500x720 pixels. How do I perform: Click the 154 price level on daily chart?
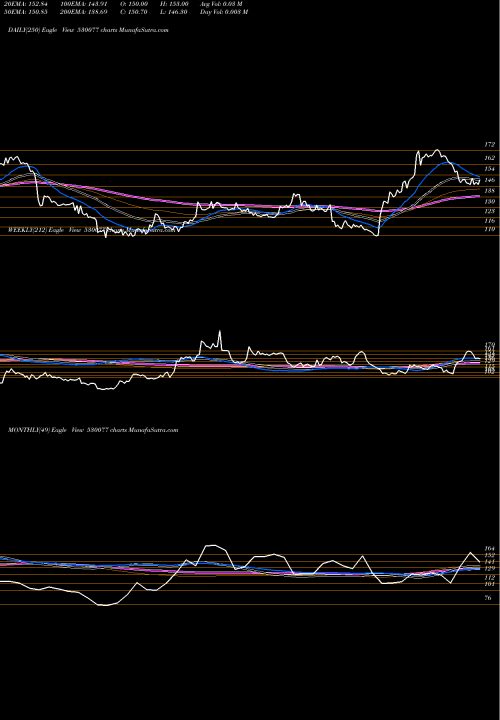click(489, 169)
